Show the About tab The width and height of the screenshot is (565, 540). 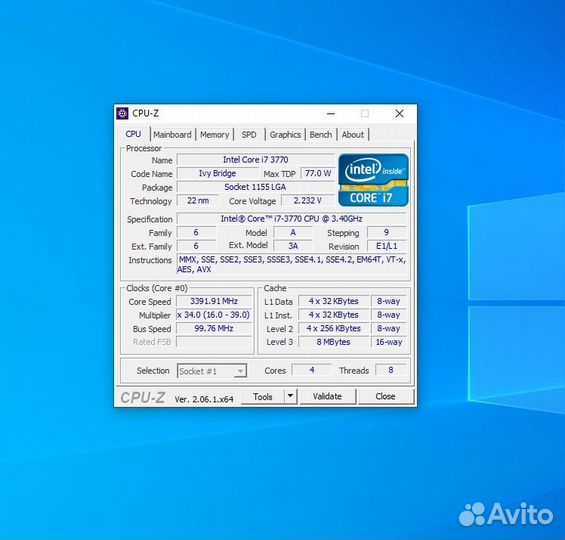[353, 135]
